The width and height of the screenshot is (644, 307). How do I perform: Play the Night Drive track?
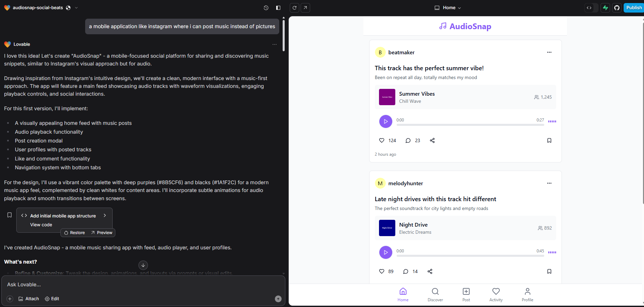click(x=386, y=252)
